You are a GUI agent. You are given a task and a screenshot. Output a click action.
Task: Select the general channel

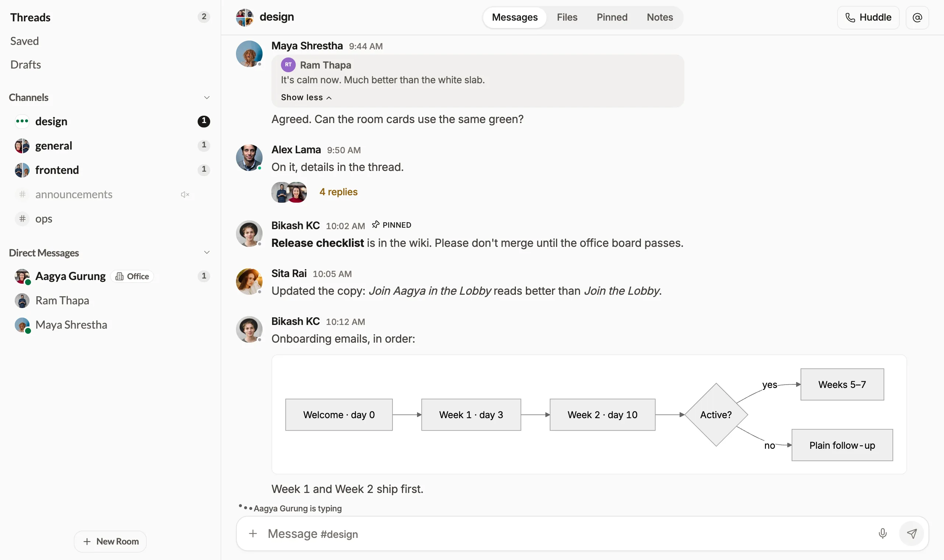110,146
